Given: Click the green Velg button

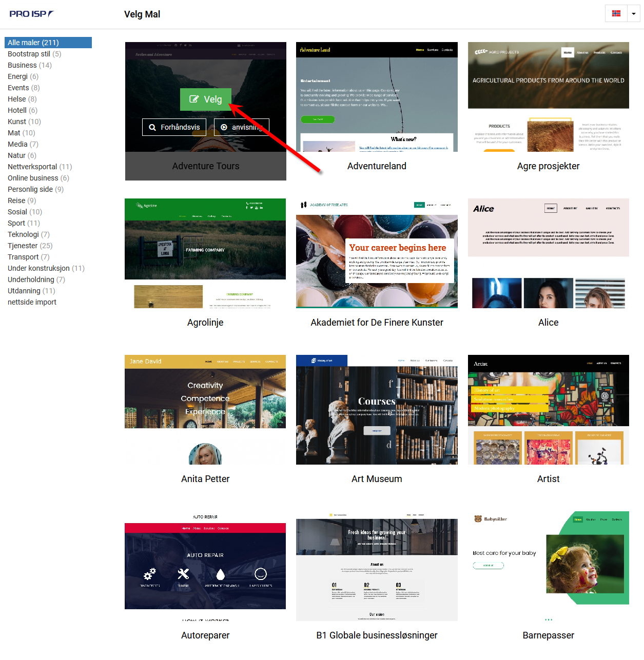Looking at the screenshot, I should pyautogui.click(x=206, y=99).
